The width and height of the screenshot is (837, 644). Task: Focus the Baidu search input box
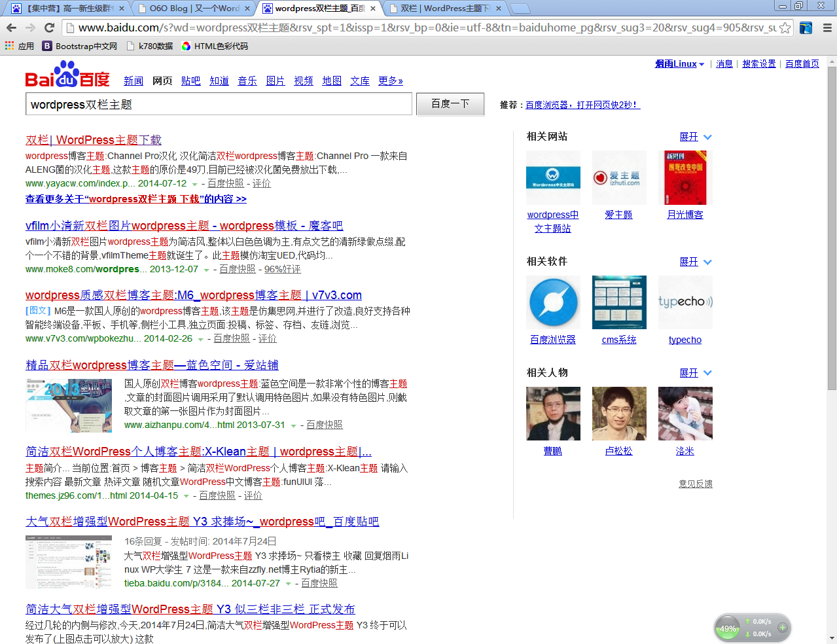[219, 104]
